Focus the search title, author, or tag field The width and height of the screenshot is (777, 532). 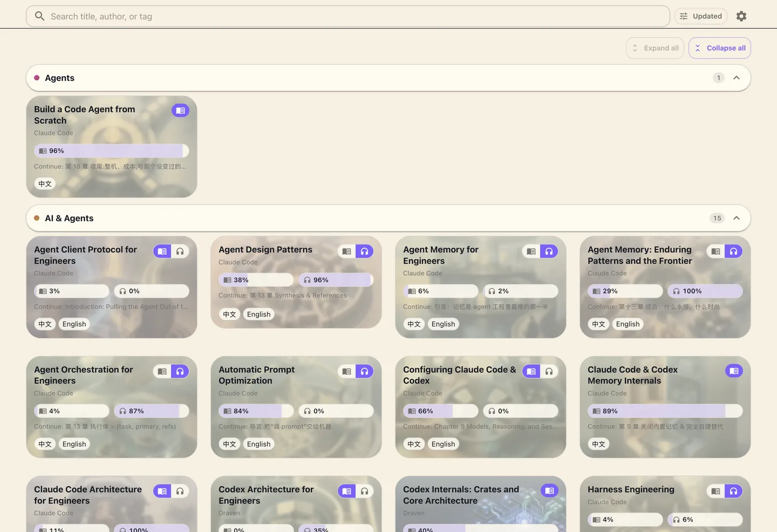[348, 16]
